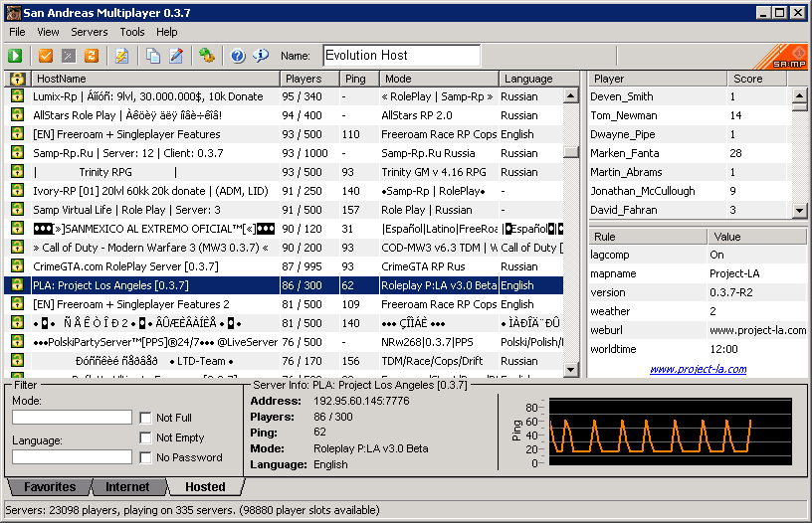The height and width of the screenshot is (523, 812).
Task: Open the Help menu
Action: [x=167, y=32]
